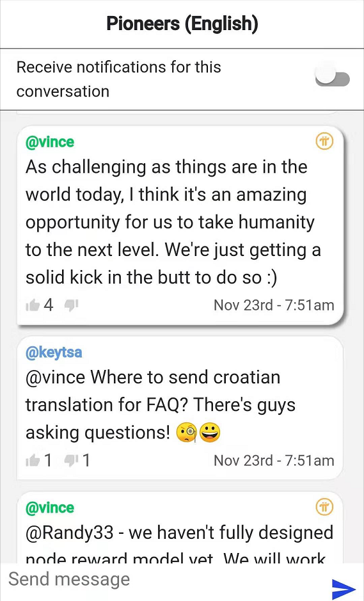Tap the Pi badge on vince's first message
Image resolution: width=364 pixels, height=601 pixels.
coord(324,141)
